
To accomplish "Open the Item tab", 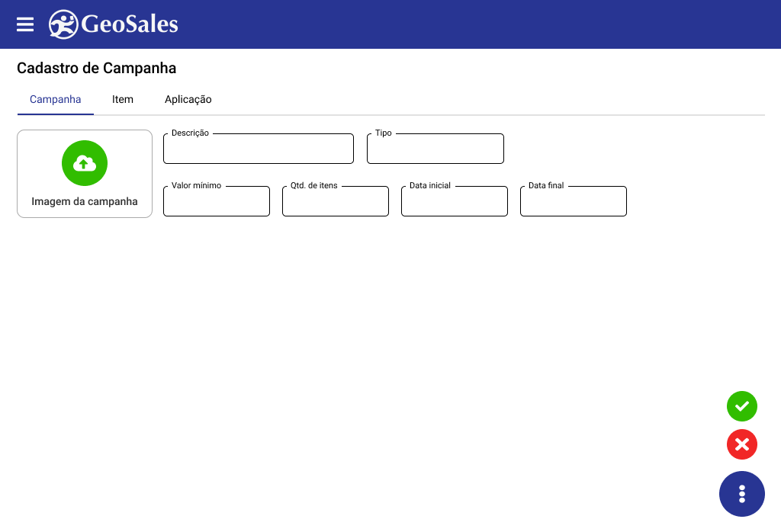I will coord(123,100).
